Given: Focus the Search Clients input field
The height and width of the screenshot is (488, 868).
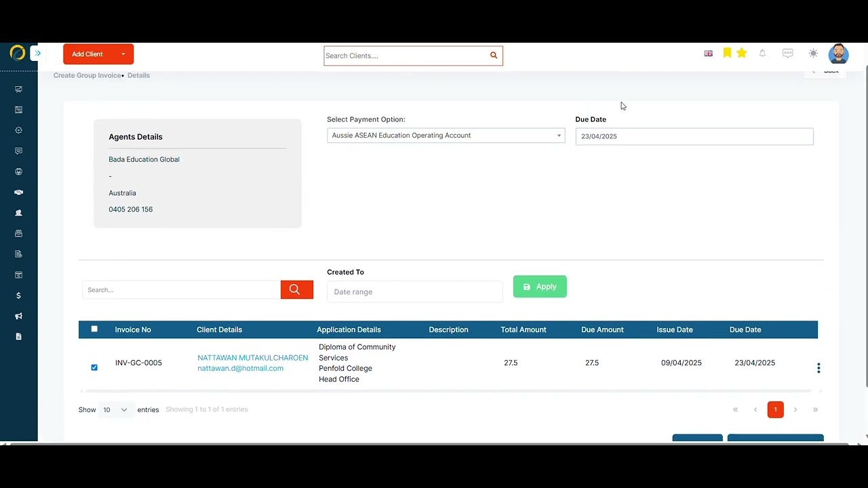Looking at the screenshot, I should point(406,56).
